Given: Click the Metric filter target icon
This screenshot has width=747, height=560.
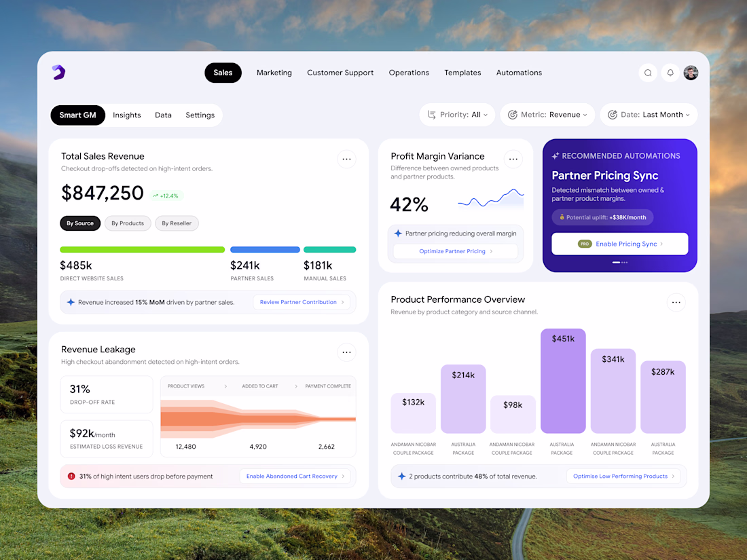Looking at the screenshot, I should [x=513, y=115].
